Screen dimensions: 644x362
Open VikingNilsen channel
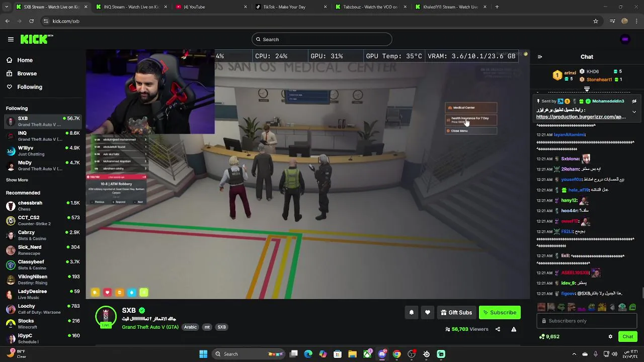[x=43, y=280]
